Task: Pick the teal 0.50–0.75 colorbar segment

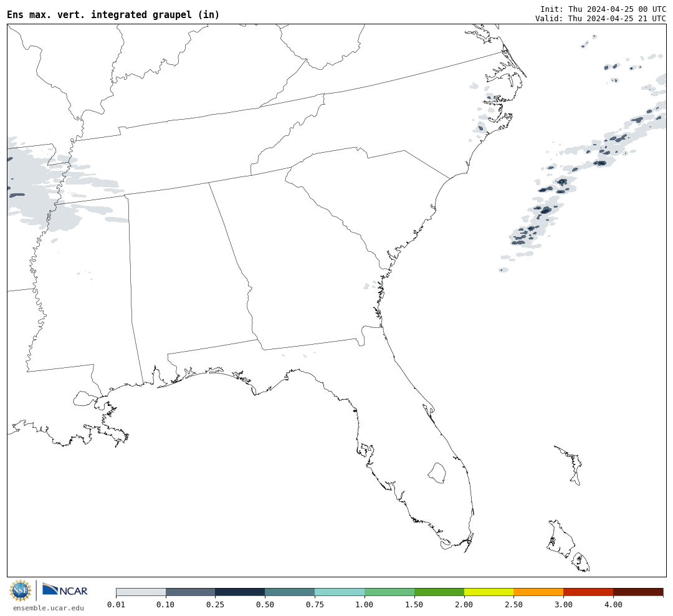Action: pos(290,592)
